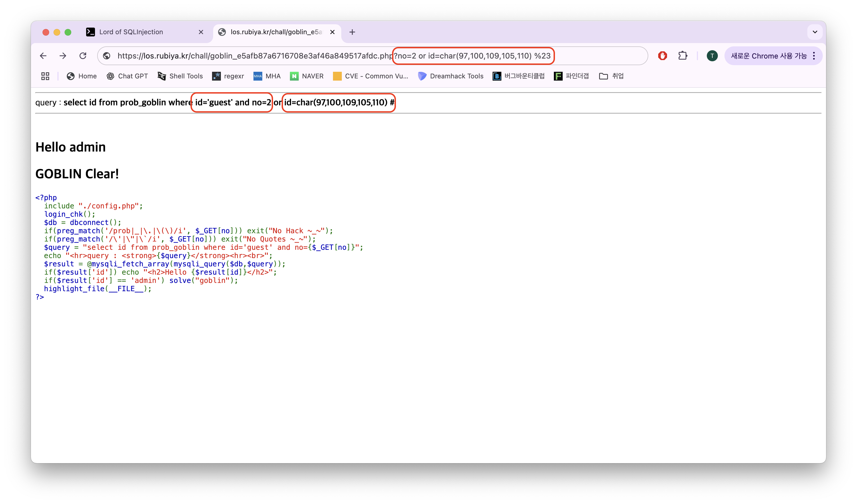857x504 pixels.
Task: Click the red ad-blocker shield icon
Action: tap(662, 56)
